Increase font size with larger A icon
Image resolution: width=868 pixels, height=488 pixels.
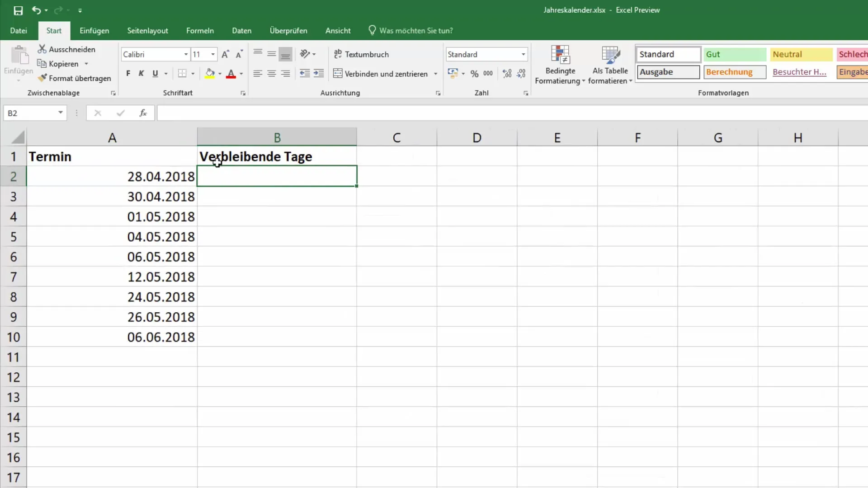pos(225,54)
